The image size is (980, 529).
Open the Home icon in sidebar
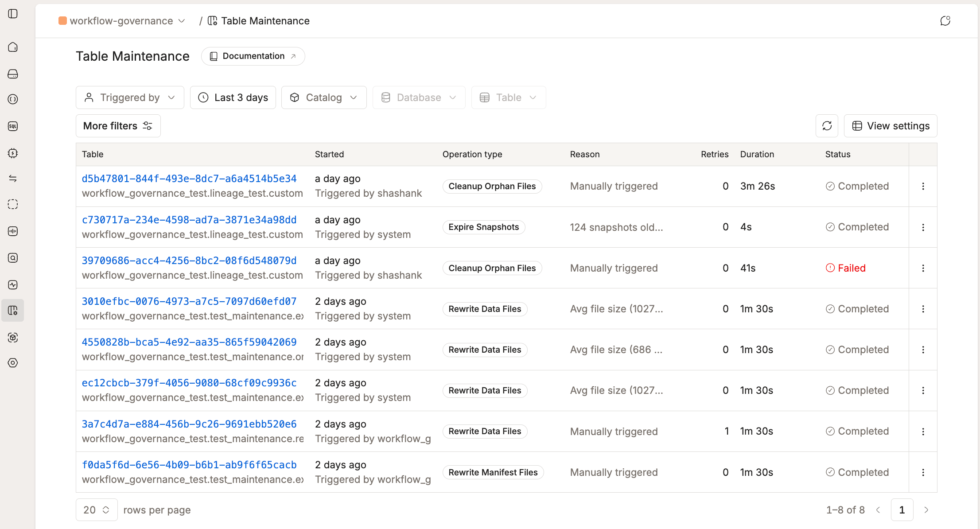pos(13,47)
